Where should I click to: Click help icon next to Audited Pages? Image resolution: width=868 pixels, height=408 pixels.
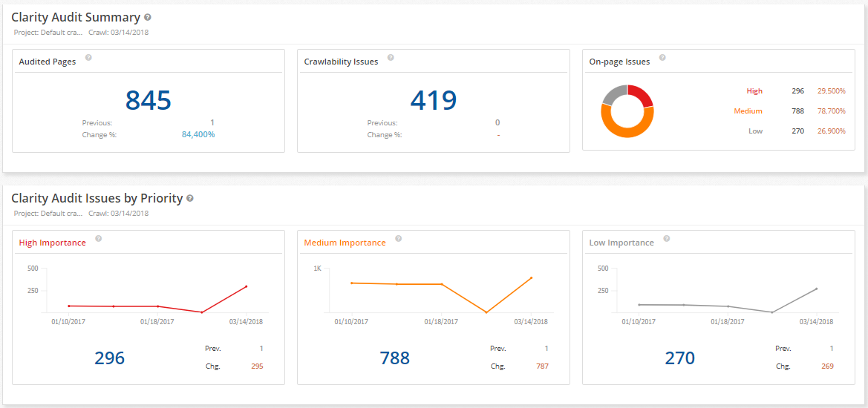tap(88, 58)
